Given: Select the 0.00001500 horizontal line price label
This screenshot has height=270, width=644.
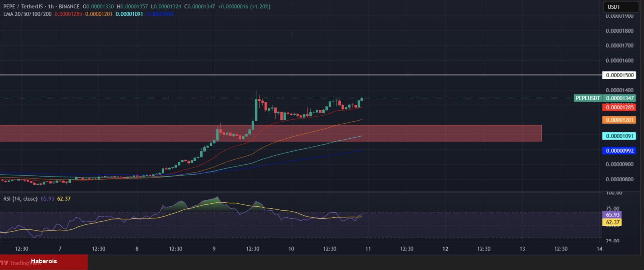Looking at the screenshot, I should (619, 75).
